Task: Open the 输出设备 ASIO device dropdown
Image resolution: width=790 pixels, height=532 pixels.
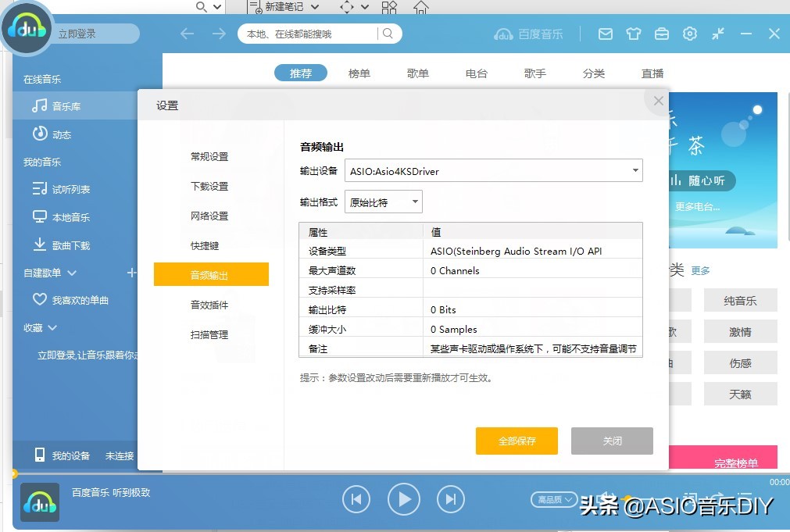Action: (x=494, y=171)
